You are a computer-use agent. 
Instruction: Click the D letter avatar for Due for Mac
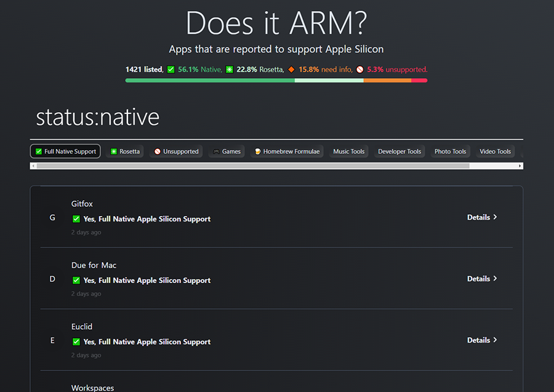point(52,279)
